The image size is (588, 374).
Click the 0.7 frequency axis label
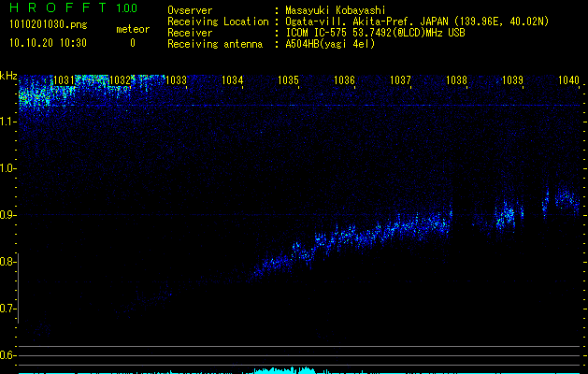(x=7, y=309)
